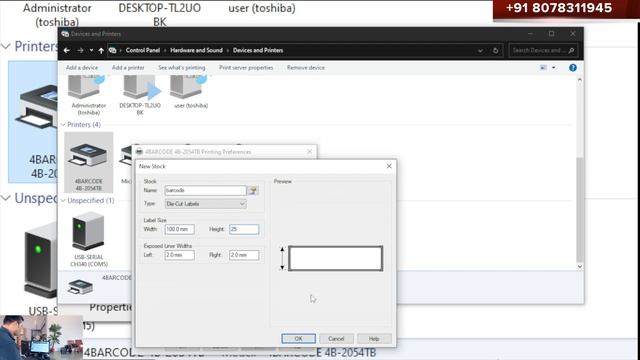Click the label Height field
This screenshot has height=360, width=640.
[244, 229]
